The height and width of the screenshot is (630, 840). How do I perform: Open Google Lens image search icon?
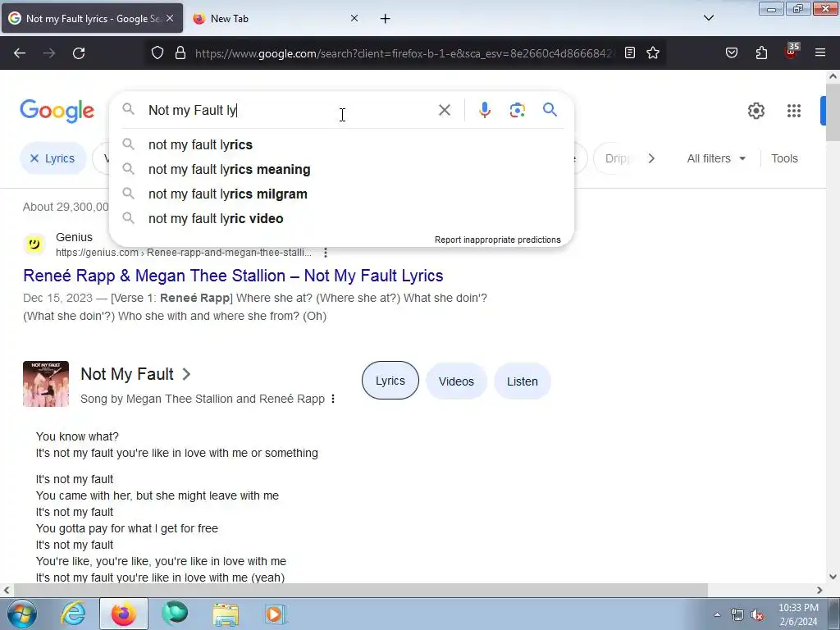pyautogui.click(x=517, y=110)
